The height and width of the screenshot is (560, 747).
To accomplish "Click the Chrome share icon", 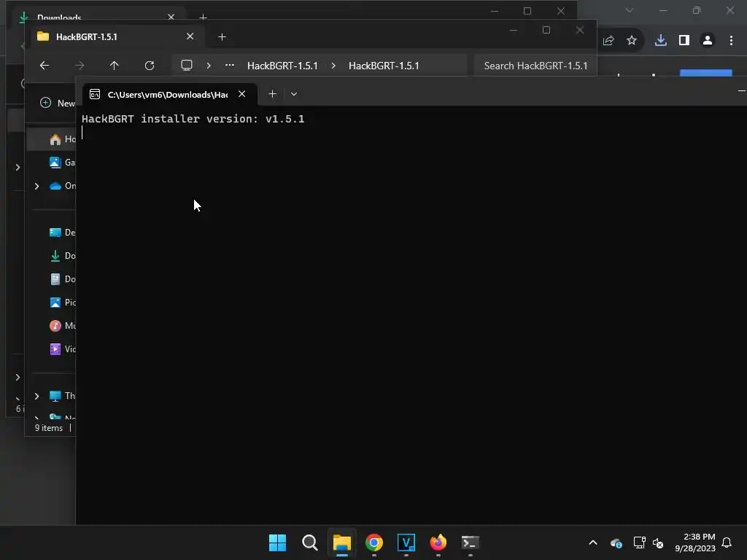I will pyautogui.click(x=608, y=41).
